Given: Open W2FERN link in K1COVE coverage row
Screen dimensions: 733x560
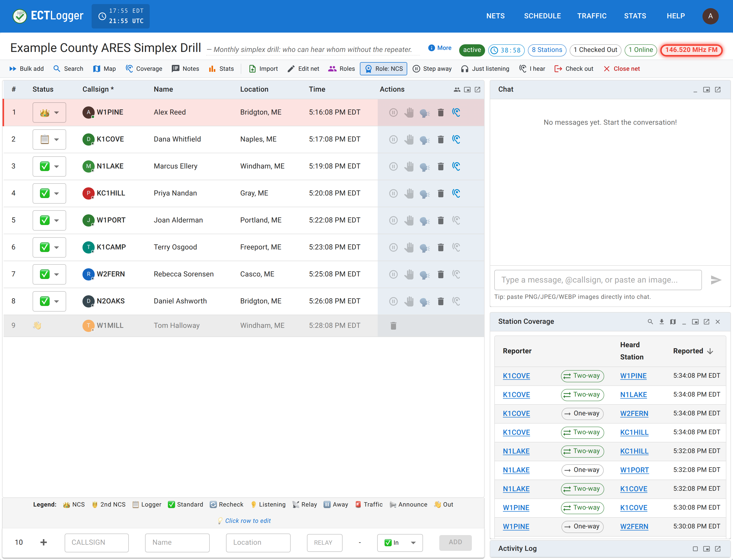Looking at the screenshot, I should [634, 414].
